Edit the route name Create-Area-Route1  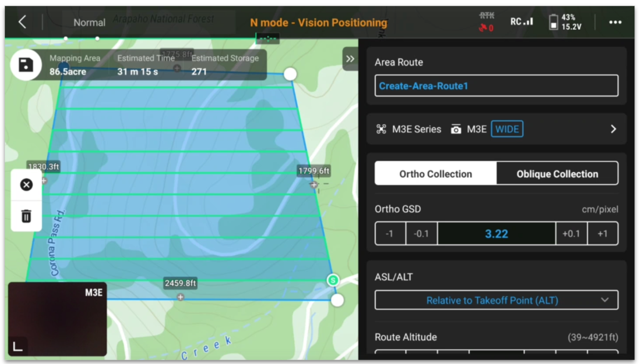point(497,86)
